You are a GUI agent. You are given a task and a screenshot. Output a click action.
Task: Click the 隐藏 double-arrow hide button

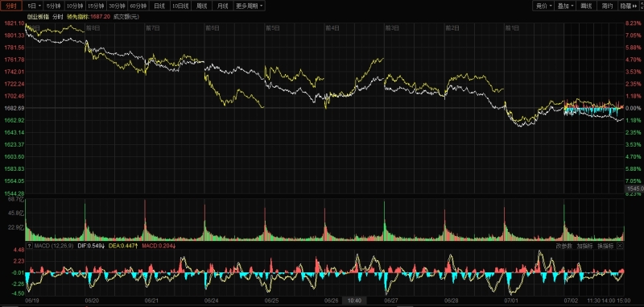[x=629, y=6]
